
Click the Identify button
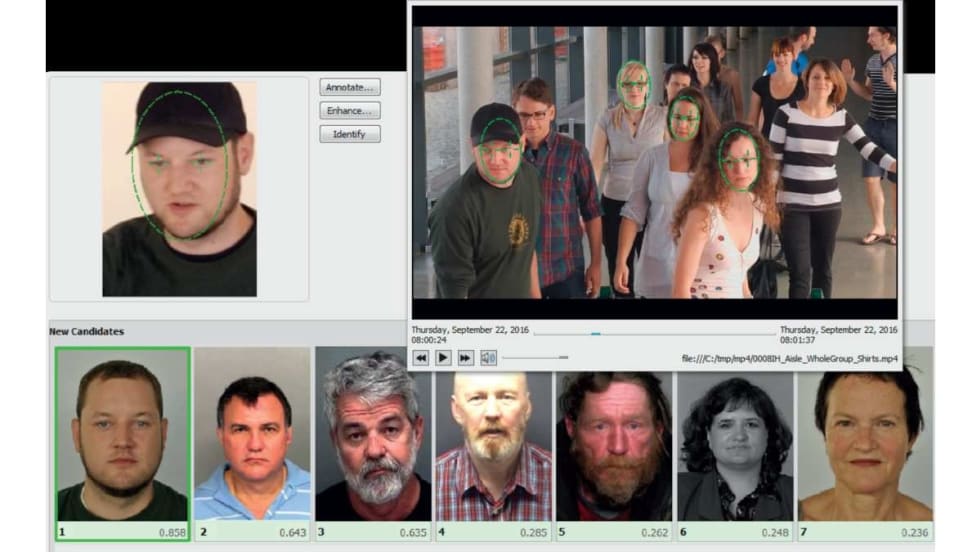[350, 134]
